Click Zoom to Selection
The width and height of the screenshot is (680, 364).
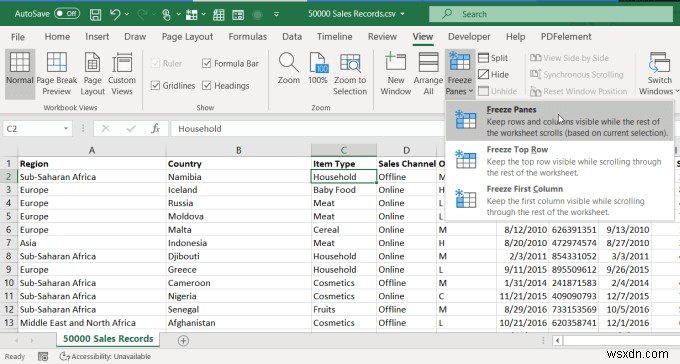[x=350, y=74]
